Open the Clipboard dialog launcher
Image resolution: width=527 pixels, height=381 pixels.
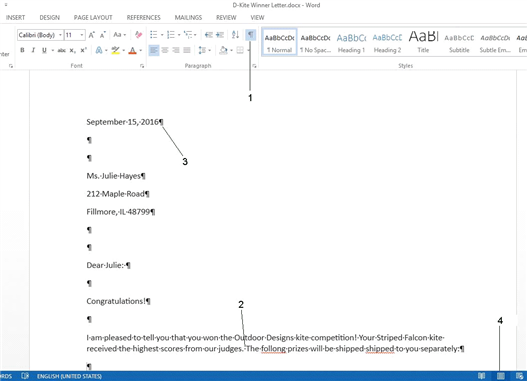11,66
